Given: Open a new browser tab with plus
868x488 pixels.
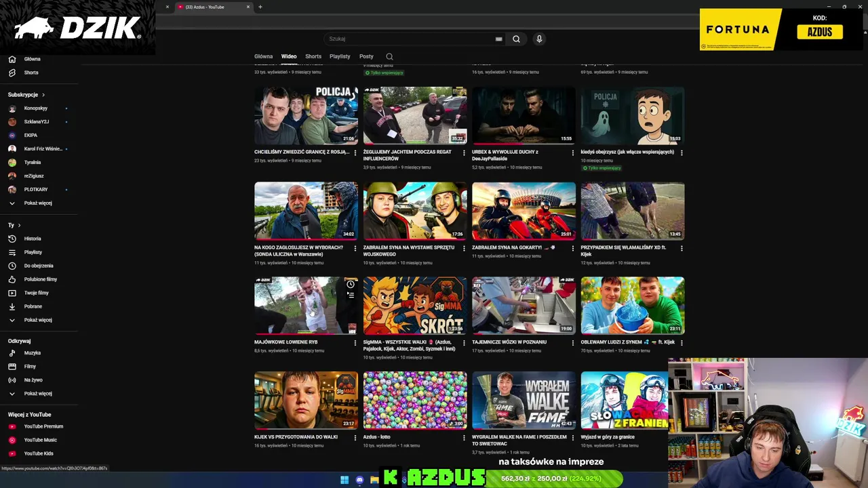Looking at the screenshot, I should pyautogui.click(x=260, y=7).
